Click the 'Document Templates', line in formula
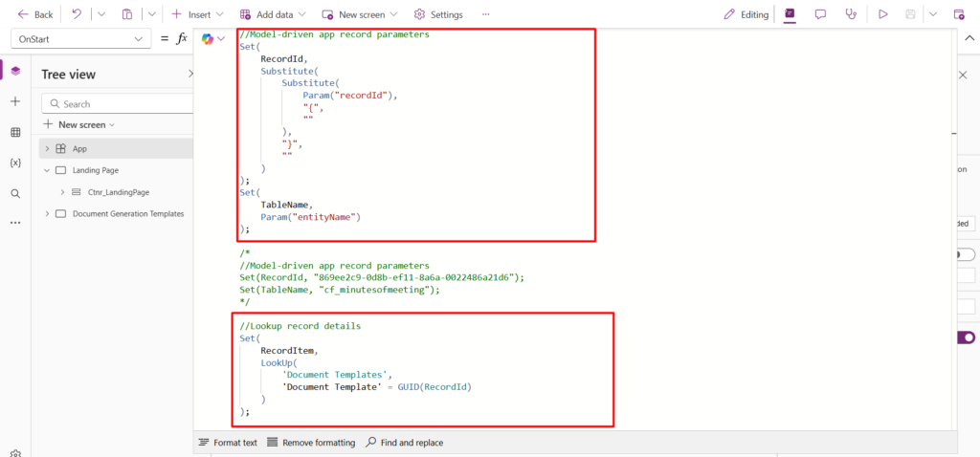The image size is (980, 457). tap(337, 375)
